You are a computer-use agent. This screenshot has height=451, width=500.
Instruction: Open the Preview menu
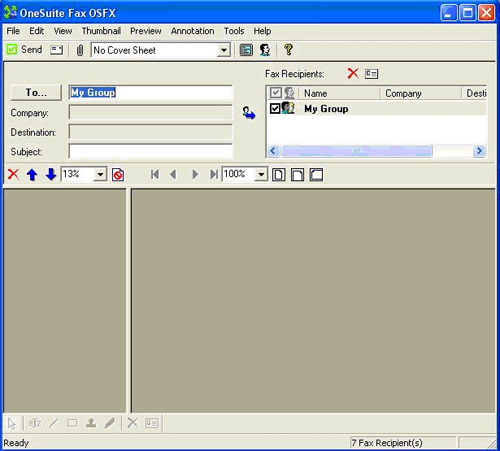(x=146, y=31)
